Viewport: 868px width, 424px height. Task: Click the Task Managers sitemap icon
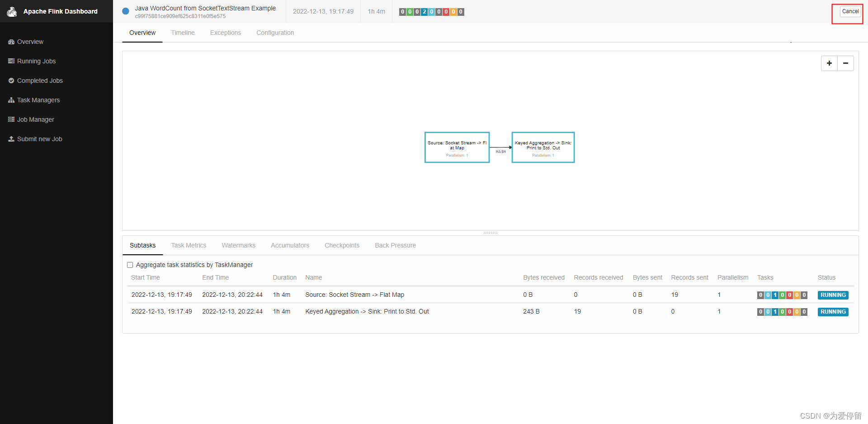coord(11,100)
